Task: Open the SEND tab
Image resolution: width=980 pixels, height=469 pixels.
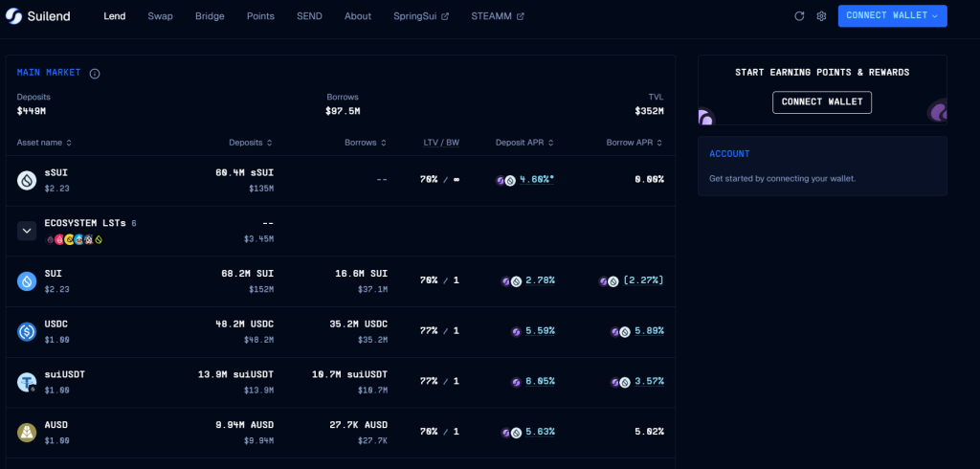Action: tap(309, 16)
